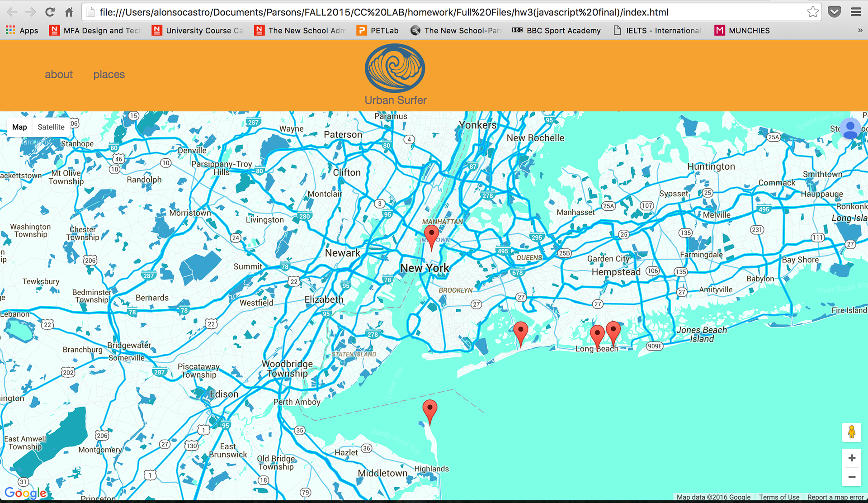
Task: Click the Urban Surfer title text
Action: (x=396, y=100)
